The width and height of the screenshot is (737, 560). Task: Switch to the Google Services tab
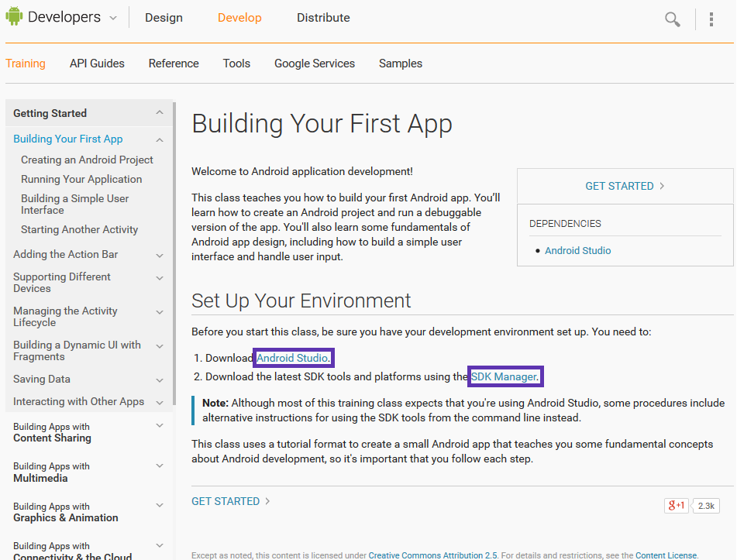(314, 64)
